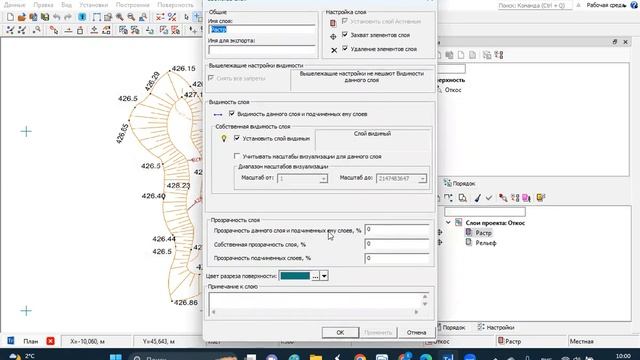Image resolution: width=640 pixels, height=360 pixels.
Task: Open Chrome from the Windows taskbar
Action: pos(360,358)
